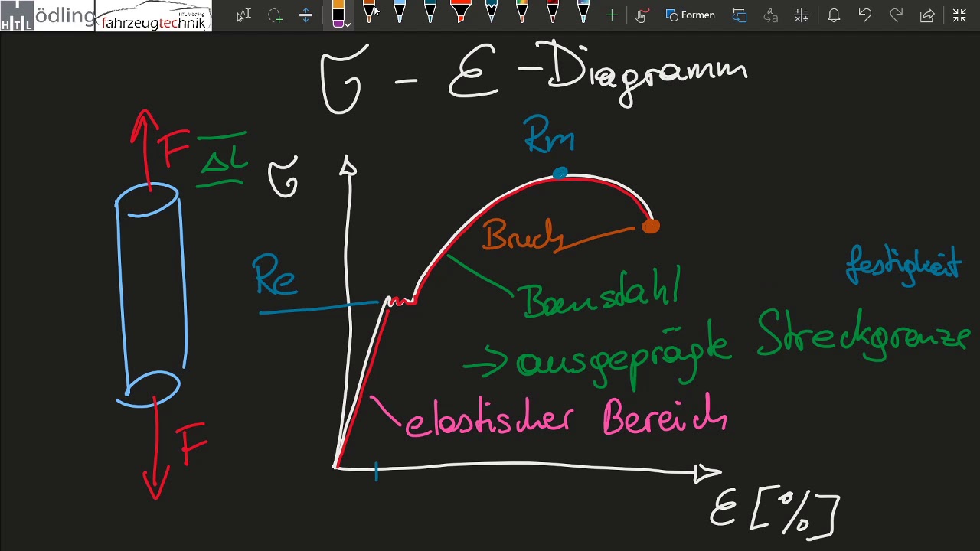The width and height of the screenshot is (980, 551).
Task: Choose the Insert or Remove Space tool
Action: click(305, 15)
